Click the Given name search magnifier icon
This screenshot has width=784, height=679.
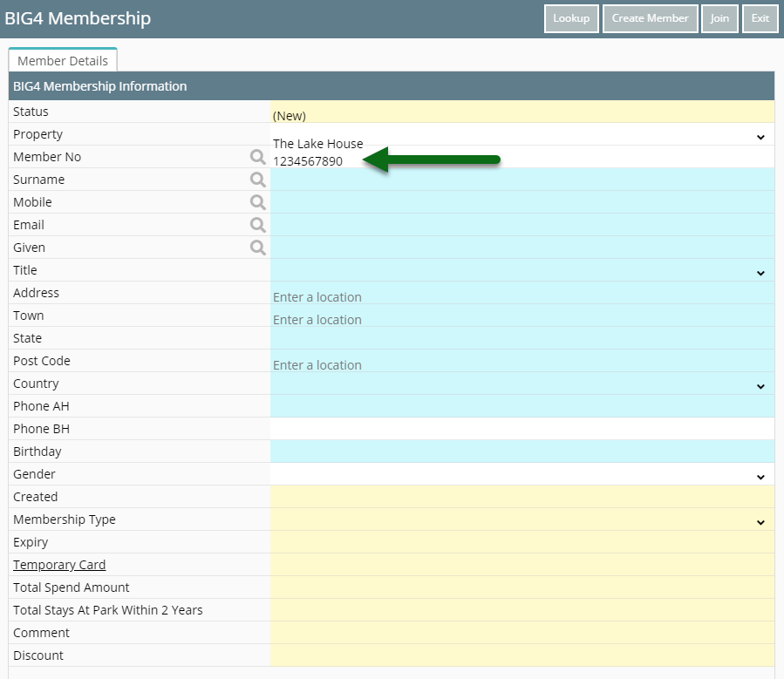[257, 248]
